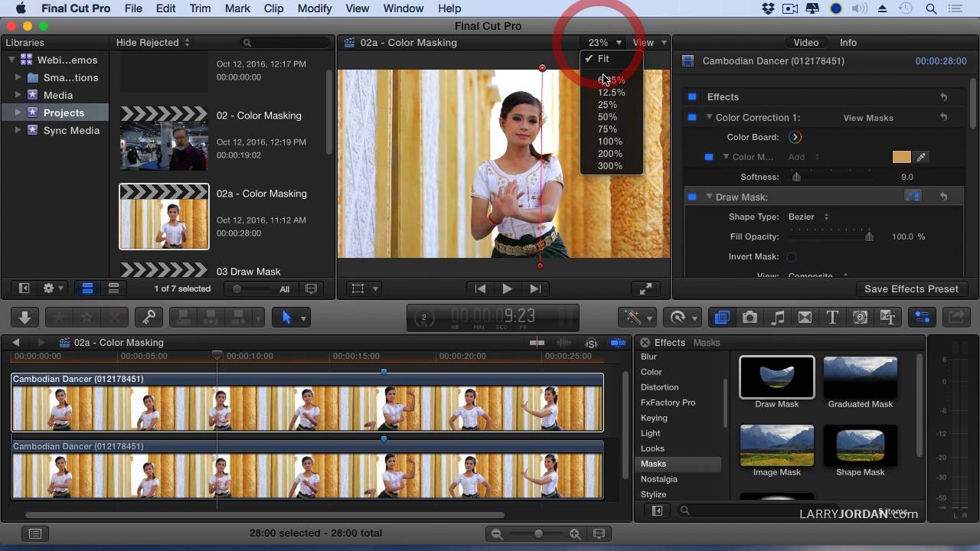980x551 pixels.
Task: Toggle the Effects enable checkbox
Action: pos(692,97)
